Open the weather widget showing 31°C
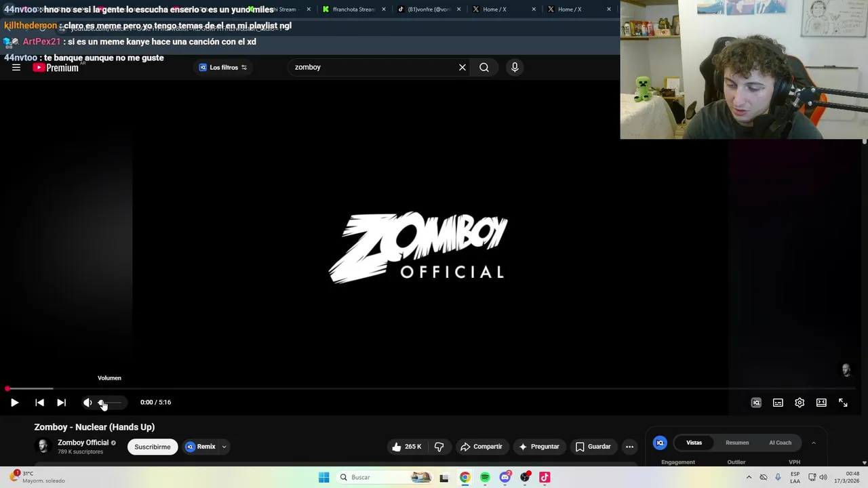Image resolution: width=868 pixels, height=488 pixels. click(37, 477)
